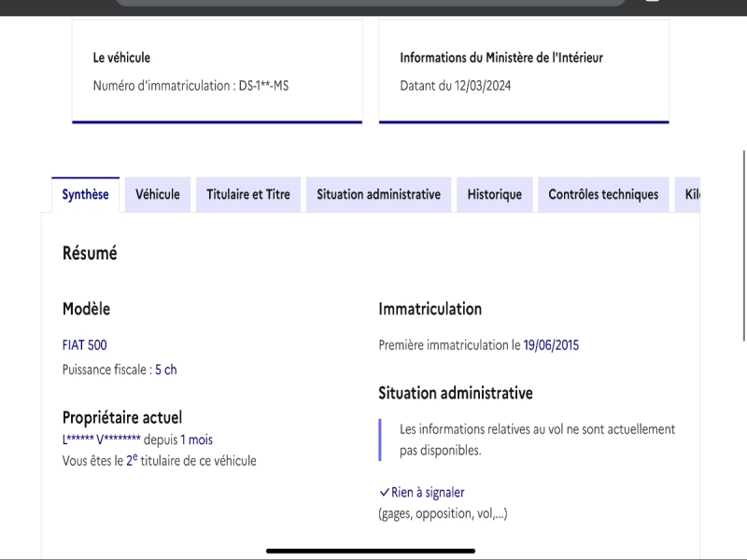The height and width of the screenshot is (560, 747).
Task: Click 'Informations du Ministère de l'Intérieur' heading
Action: pos(501,58)
